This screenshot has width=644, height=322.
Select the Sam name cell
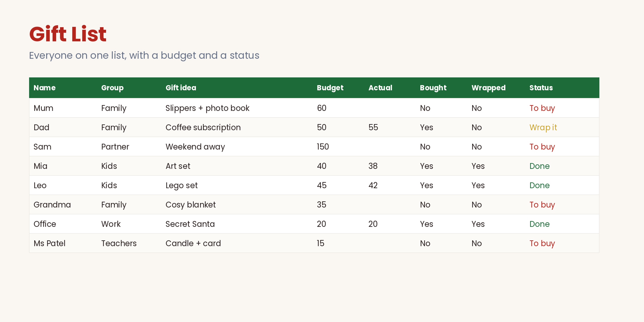[x=43, y=147]
